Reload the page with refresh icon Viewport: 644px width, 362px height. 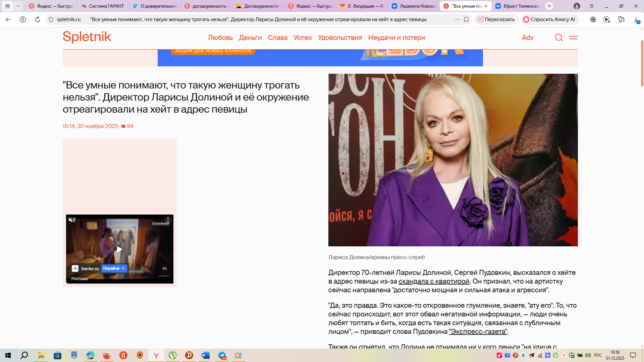[x=37, y=19]
